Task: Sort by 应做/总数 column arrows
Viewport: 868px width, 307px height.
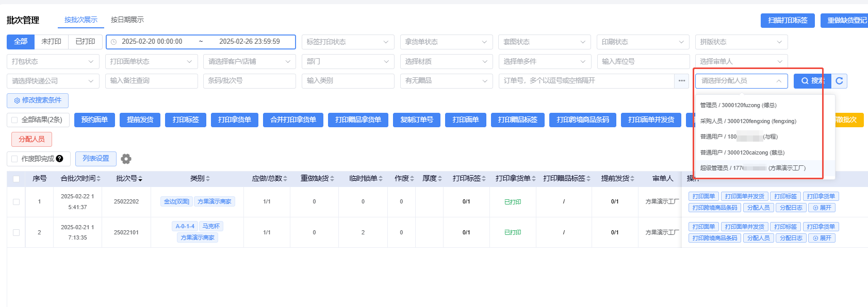Action: pyautogui.click(x=285, y=179)
